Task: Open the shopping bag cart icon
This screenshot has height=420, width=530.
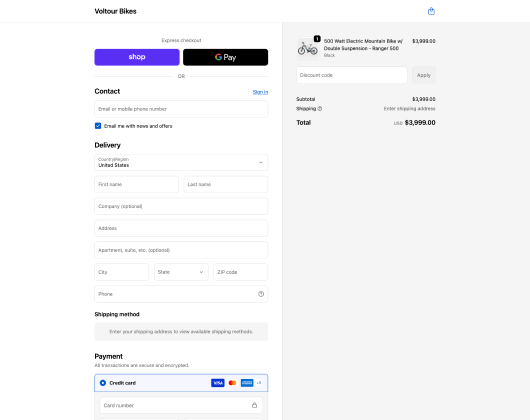Action: pos(431,11)
